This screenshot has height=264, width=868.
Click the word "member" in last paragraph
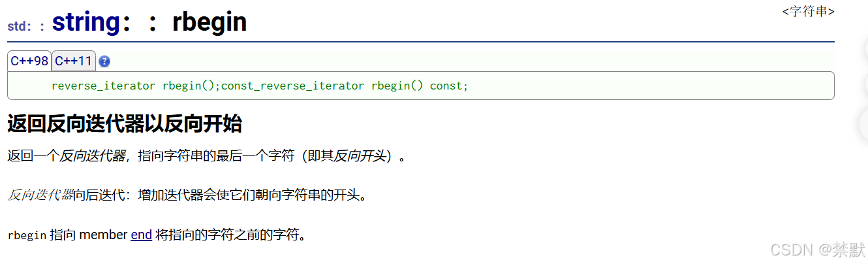click(x=103, y=234)
